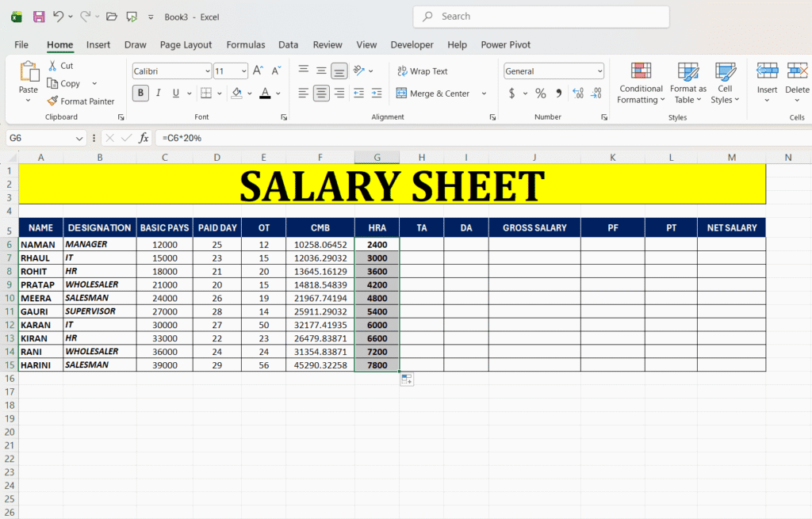
Task: Click the fx Insert Function icon
Action: point(144,138)
